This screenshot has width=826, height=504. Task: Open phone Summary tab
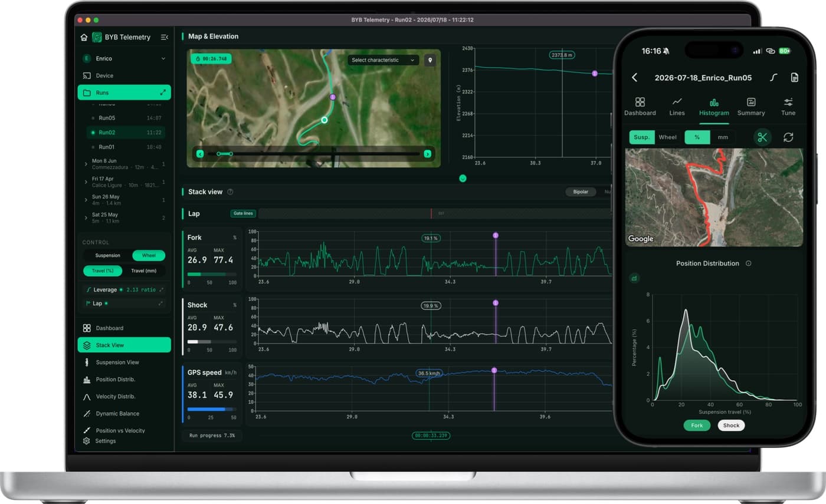(x=751, y=107)
